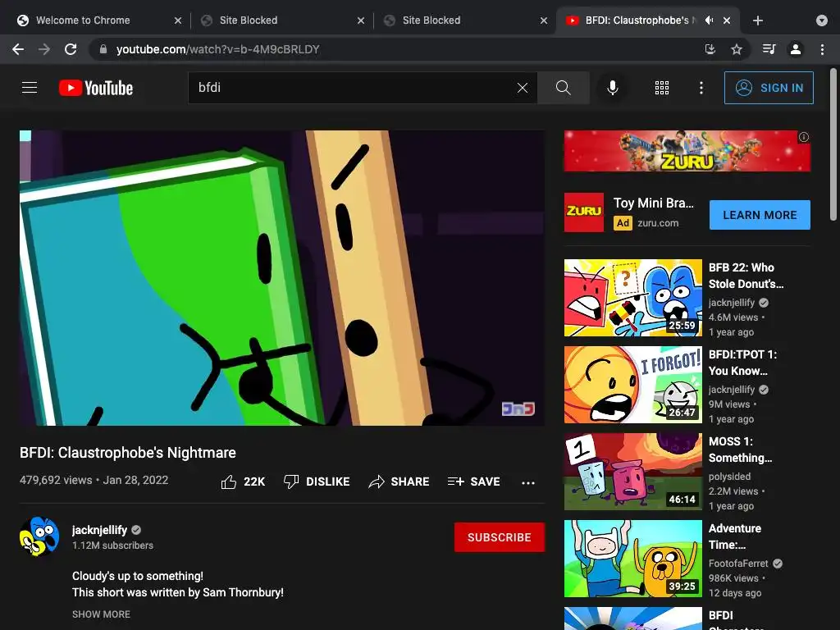Viewport: 840px width, 630px height.
Task: Click the YouTube logo
Action: click(96, 88)
